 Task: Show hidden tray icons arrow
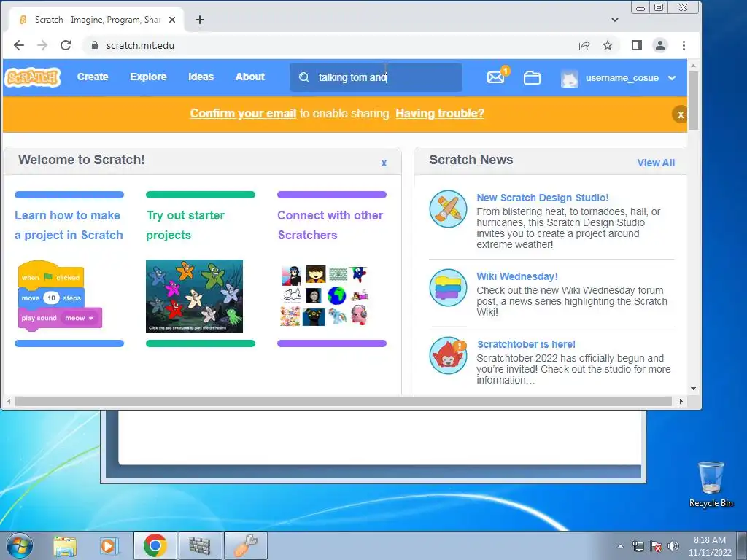[620, 546]
